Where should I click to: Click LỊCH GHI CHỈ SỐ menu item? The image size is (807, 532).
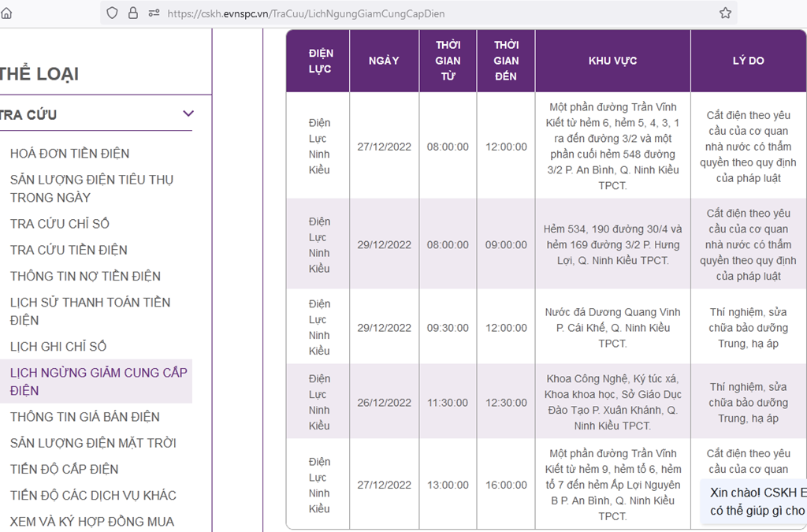click(58, 347)
